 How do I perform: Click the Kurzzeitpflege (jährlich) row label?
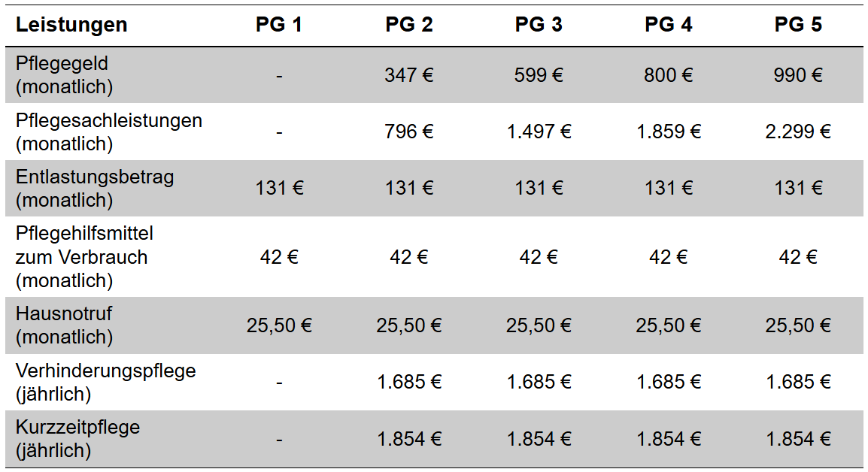click(x=77, y=439)
